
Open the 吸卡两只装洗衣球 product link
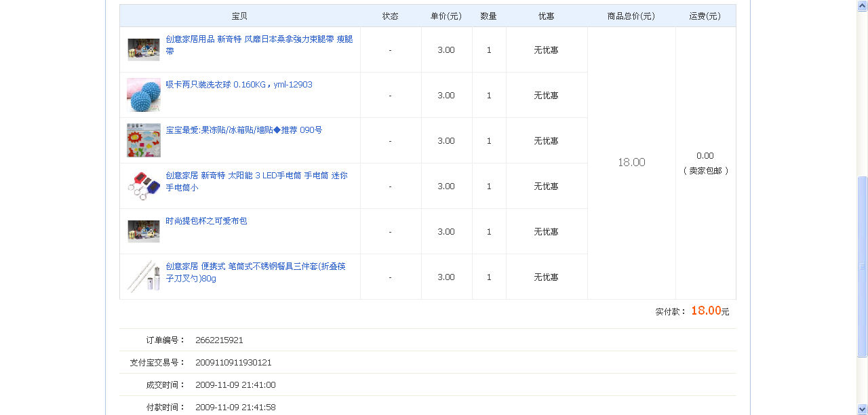[x=239, y=85]
